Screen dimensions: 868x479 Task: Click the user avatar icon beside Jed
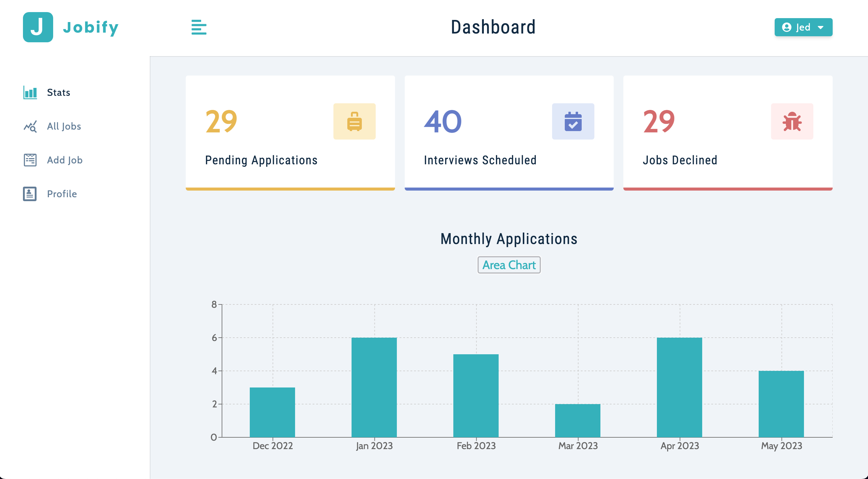tap(786, 27)
